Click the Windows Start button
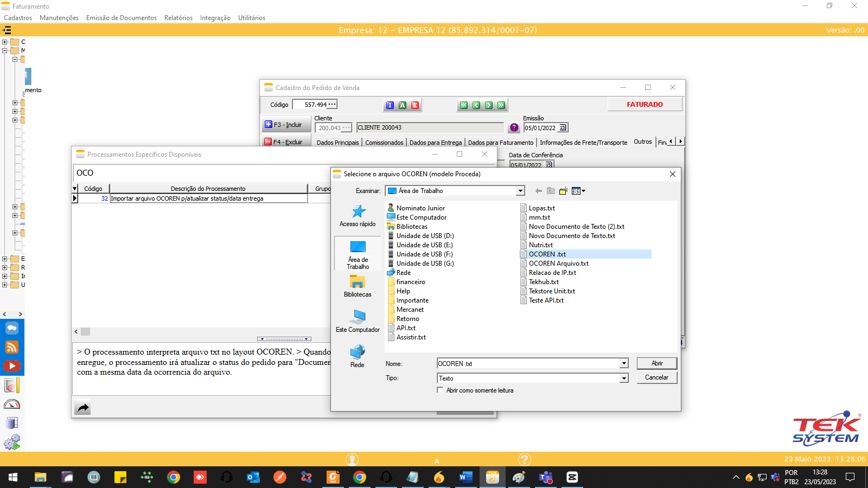Screen dimensions: 868x488 point(13,477)
